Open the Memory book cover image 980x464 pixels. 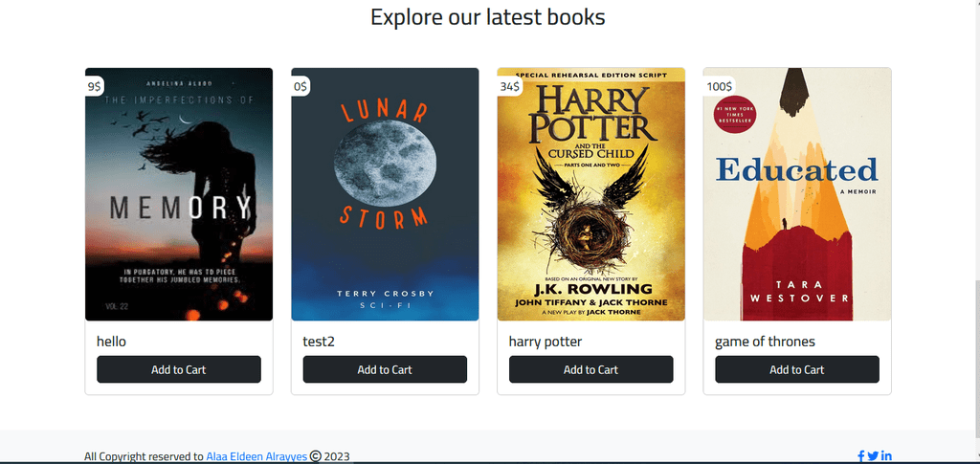point(179,194)
